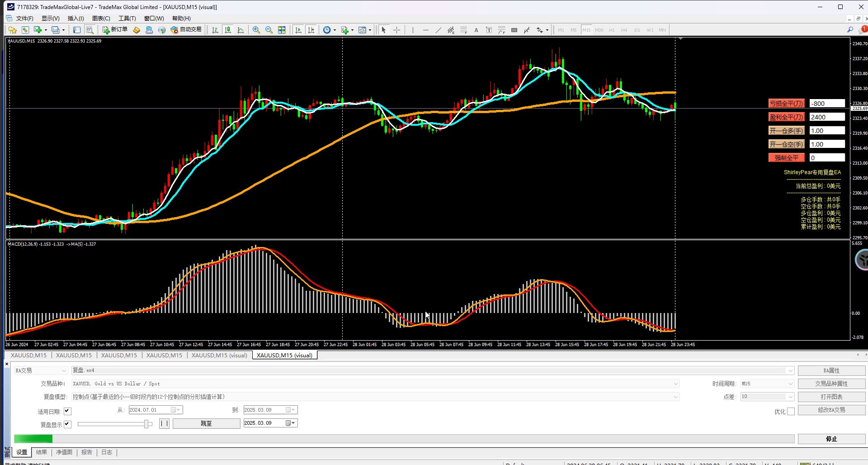Enable the 优化 optimization checkbox

(x=791, y=411)
